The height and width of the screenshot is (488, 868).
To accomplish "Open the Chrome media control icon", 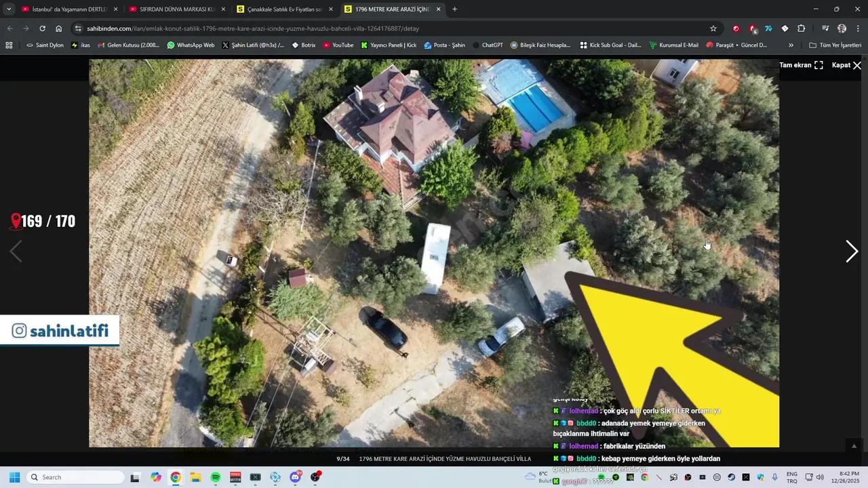I will 825,28.
